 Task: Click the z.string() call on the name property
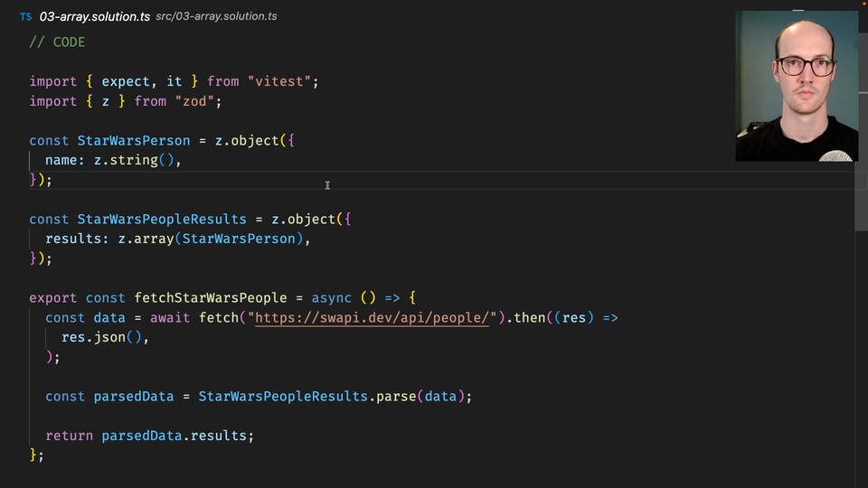point(137,161)
